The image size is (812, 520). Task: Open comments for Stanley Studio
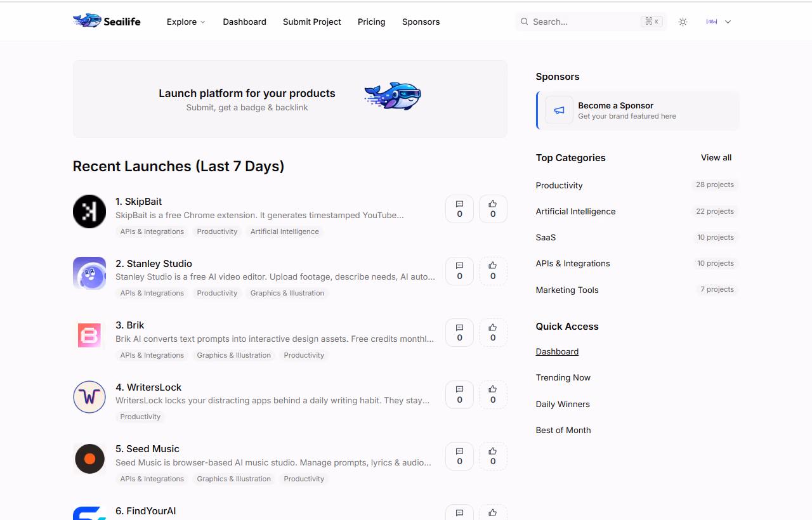[459, 271]
